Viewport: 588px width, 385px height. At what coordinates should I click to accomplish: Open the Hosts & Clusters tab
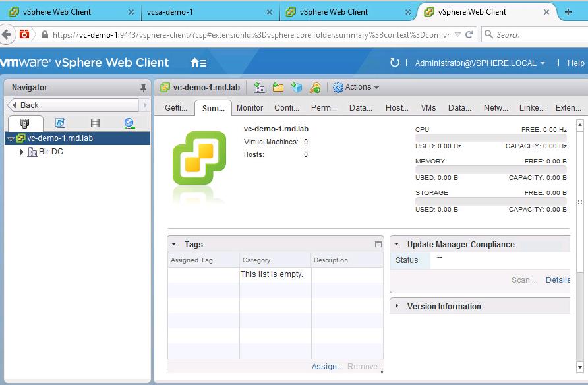coord(397,108)
